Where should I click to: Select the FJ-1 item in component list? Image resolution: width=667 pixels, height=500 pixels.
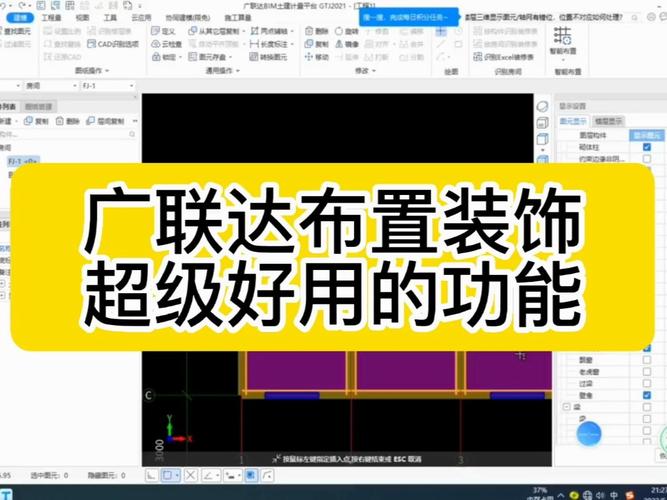[23, 161]
